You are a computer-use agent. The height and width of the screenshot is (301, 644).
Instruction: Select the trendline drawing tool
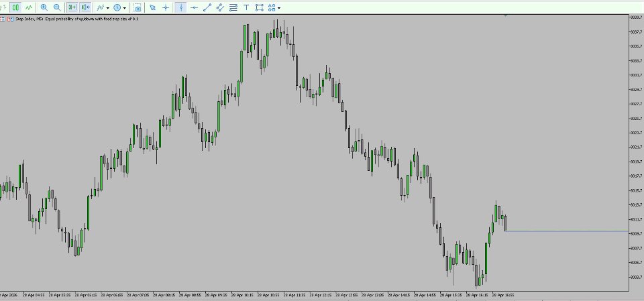coord(207,7)
